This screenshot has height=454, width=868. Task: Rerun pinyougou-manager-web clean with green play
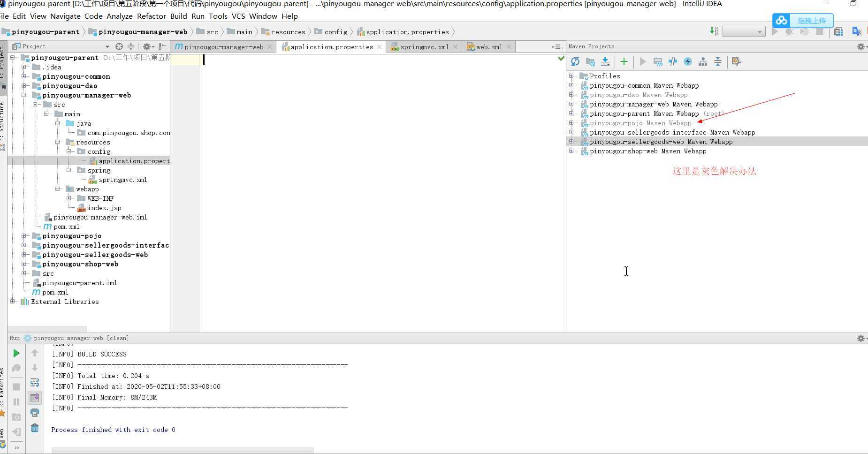(x=16, y=353)
